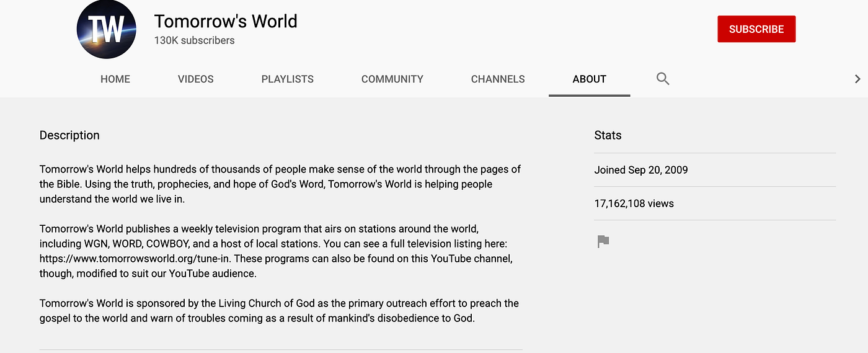Click the '17,162,108 views' stat

pos(634,203)
